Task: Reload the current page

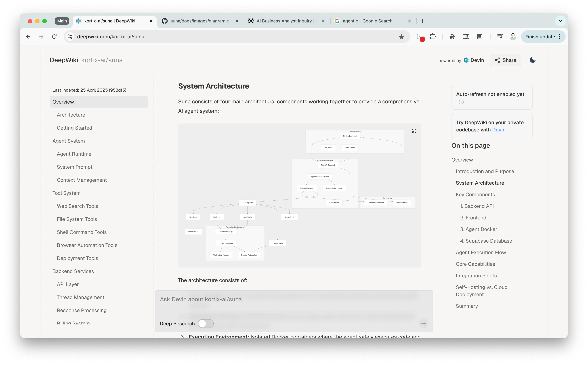Action: click(x=54, y=37)
